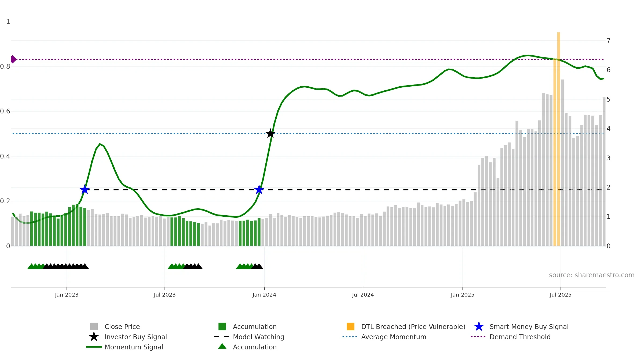Click the green Accumulation square legend swatch
This screenshot has width=644, height=362.
tap(222, 326)
